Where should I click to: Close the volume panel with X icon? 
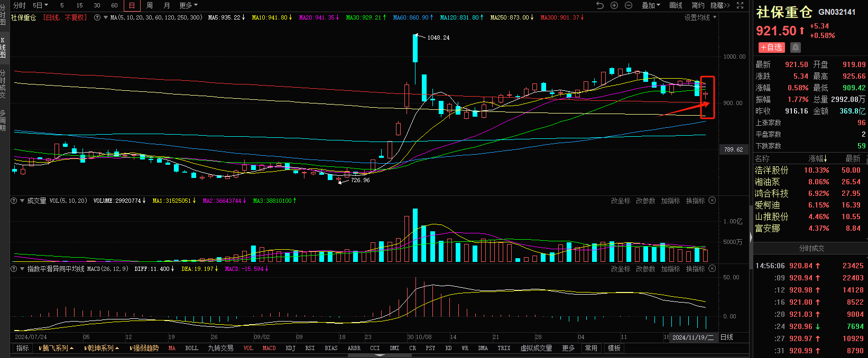(x=712, y=201)
